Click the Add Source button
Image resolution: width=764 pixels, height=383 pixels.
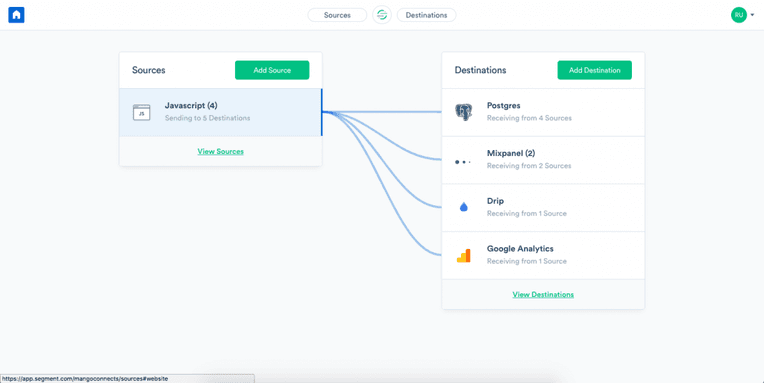click(272, 70)
